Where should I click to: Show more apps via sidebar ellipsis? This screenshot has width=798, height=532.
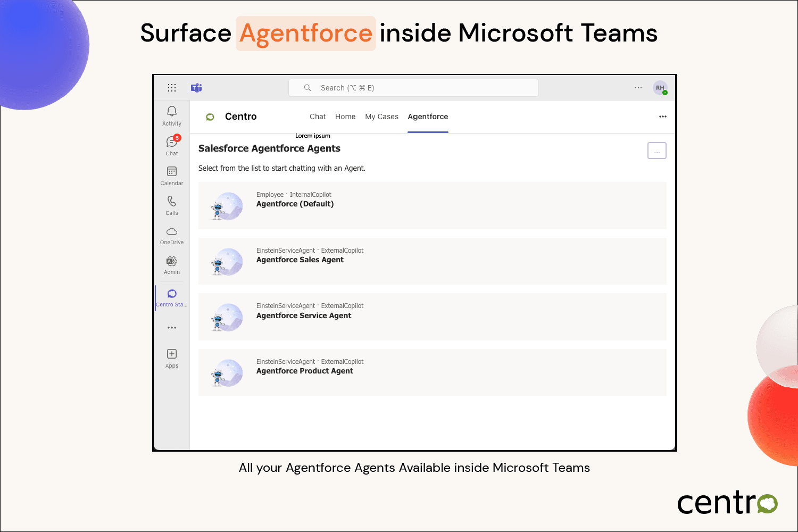[172, 328]
